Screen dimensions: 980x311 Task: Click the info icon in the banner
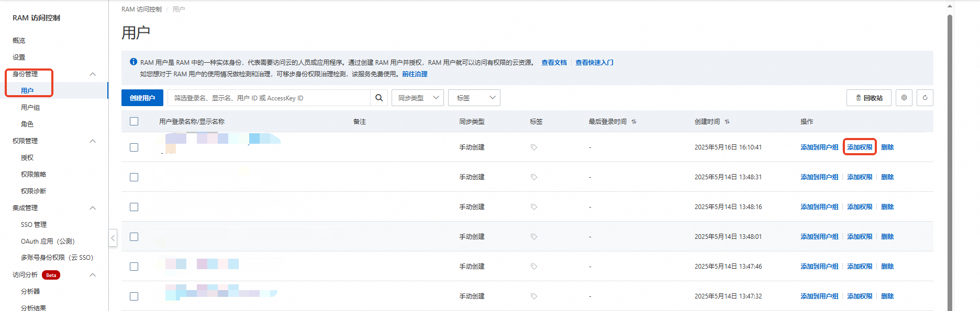pos(133,62)
